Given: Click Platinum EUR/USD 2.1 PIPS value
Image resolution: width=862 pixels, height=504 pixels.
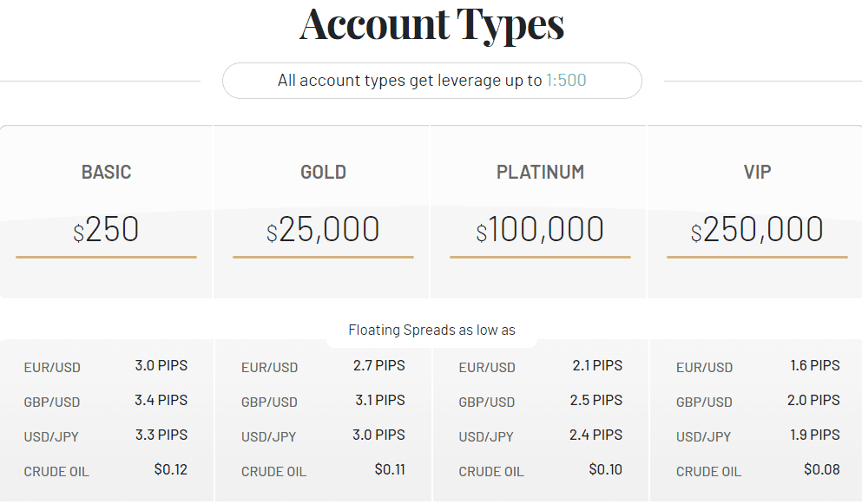Looking at the screenshot, I should coord(597,365).
